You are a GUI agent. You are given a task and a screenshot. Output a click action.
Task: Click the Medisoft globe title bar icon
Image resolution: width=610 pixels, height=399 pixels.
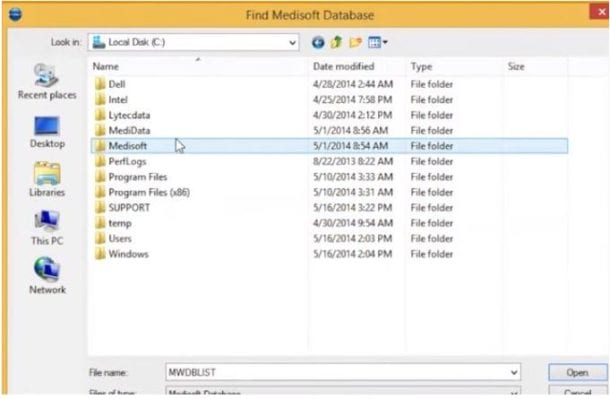(x=15, y=15)
